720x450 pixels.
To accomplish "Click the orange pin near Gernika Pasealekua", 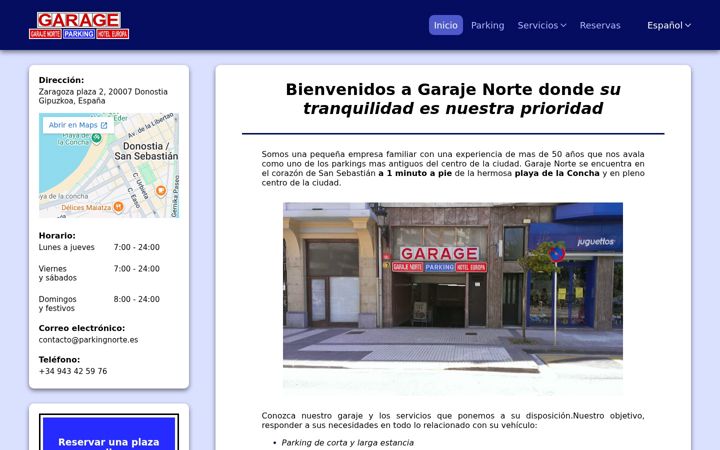I will click(161, 191).
